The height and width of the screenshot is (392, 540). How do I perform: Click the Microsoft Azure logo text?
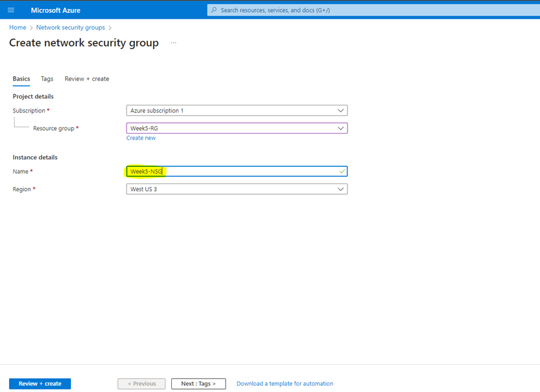56,10
